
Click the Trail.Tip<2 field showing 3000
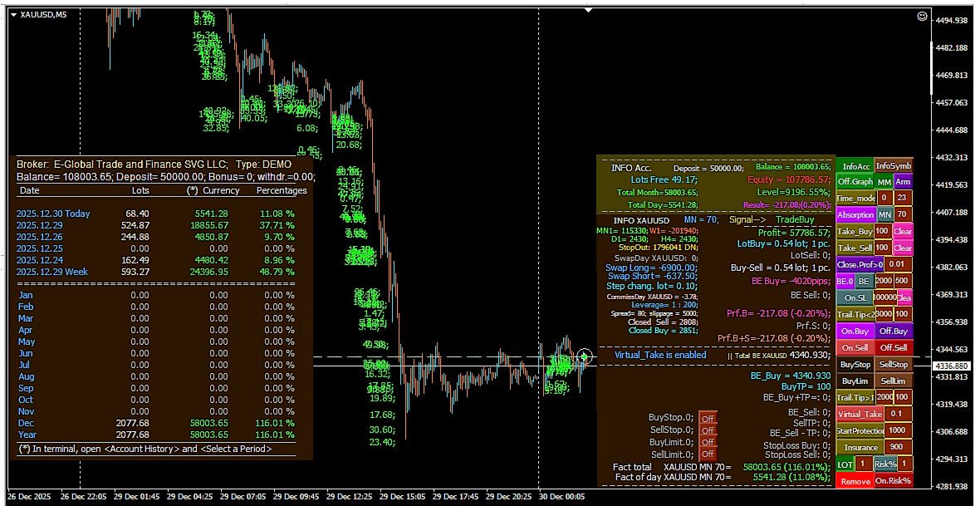(884, 314)
